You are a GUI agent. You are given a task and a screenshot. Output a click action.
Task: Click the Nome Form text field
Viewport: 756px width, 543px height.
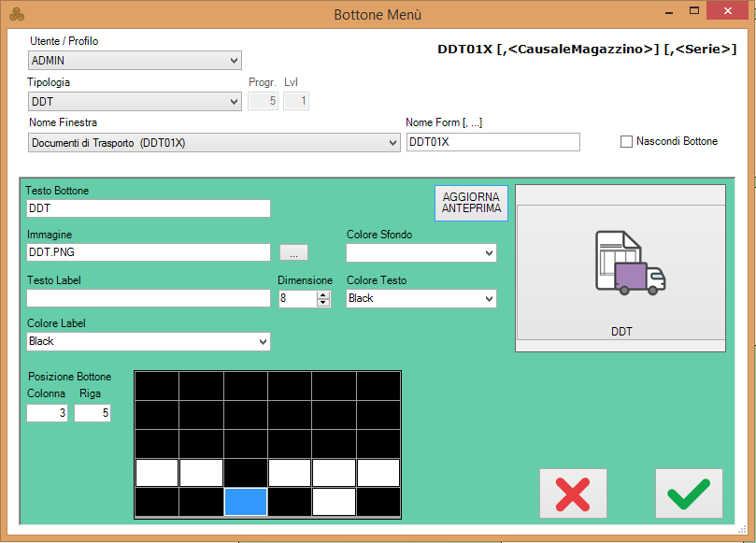492,142
